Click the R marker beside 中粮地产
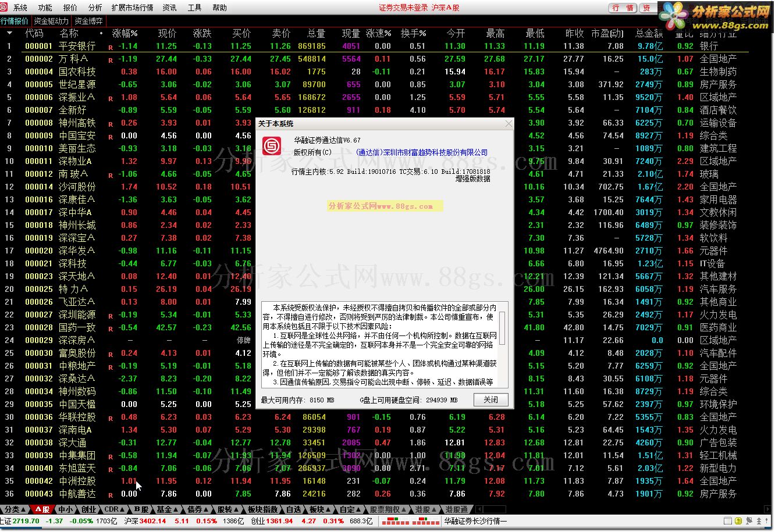The image size is (775, 532). click(111, 367)
